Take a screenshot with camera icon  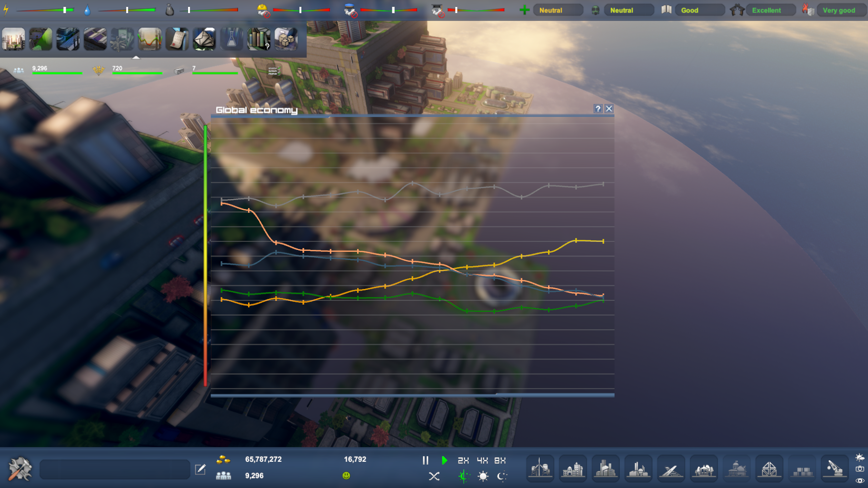tap(860, 469)
